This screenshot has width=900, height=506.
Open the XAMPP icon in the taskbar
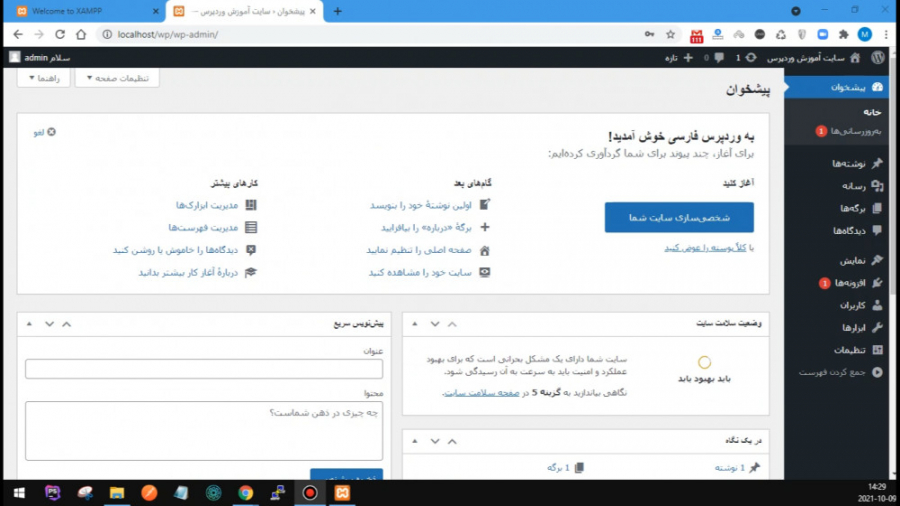coord(342,493)
